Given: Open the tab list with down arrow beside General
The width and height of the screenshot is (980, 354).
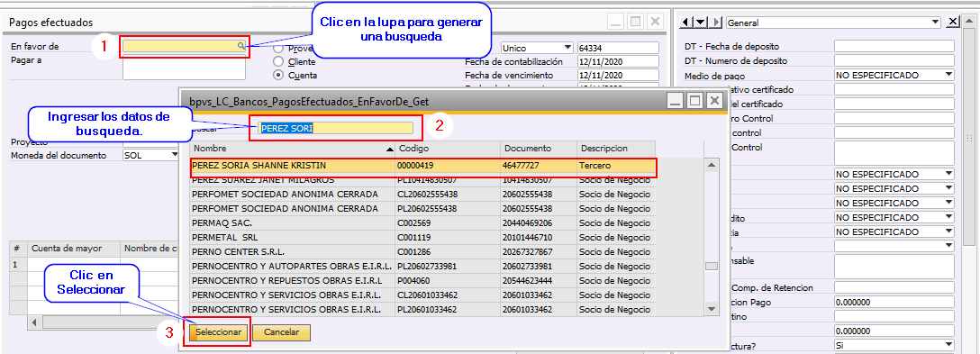Looking at the screenshot, I should coord(701,23).
